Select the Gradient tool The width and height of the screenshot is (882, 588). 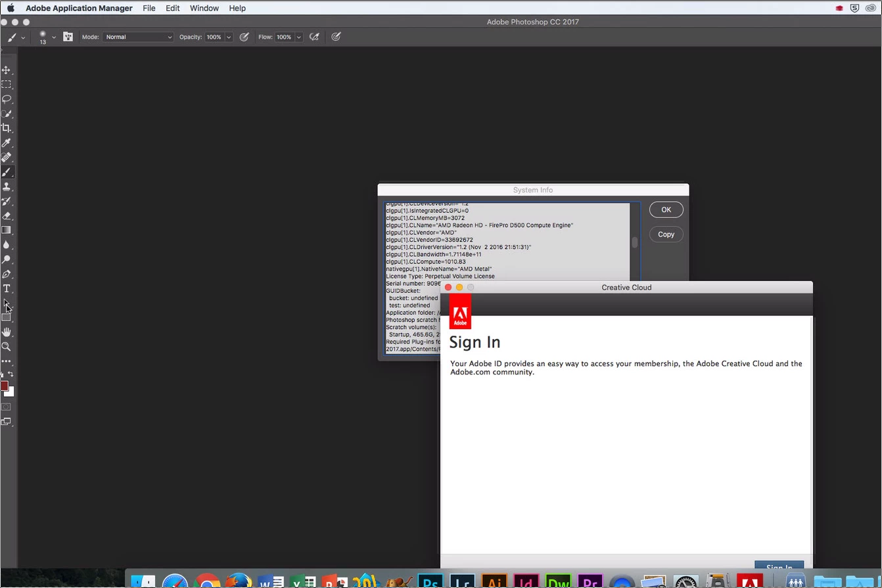[7, 230]
